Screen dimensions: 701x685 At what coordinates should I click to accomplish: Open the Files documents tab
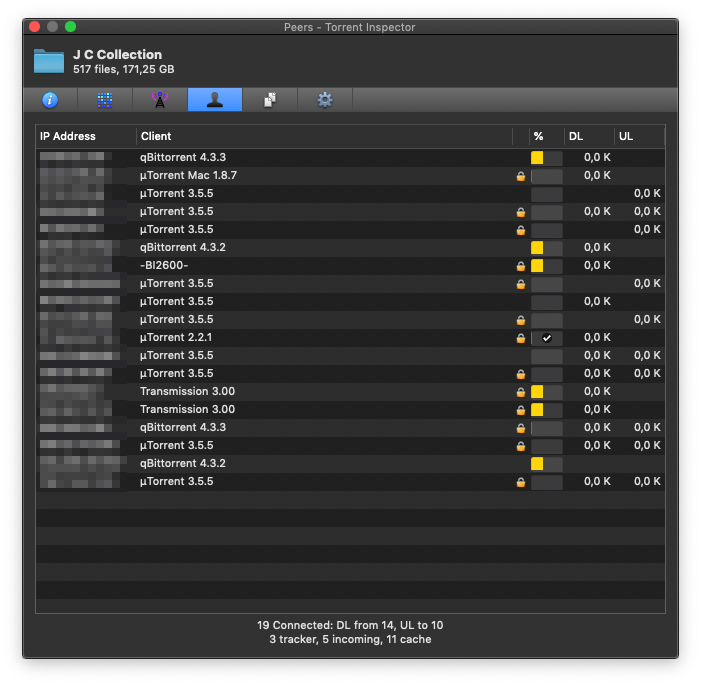point(269,100)
